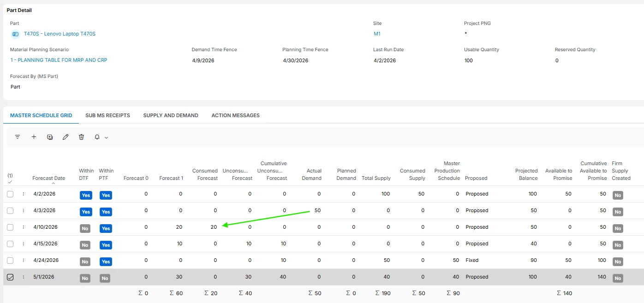Open row menu for 4/24/2026
This screenshot has height=303, width=644.
coord(24,261)
